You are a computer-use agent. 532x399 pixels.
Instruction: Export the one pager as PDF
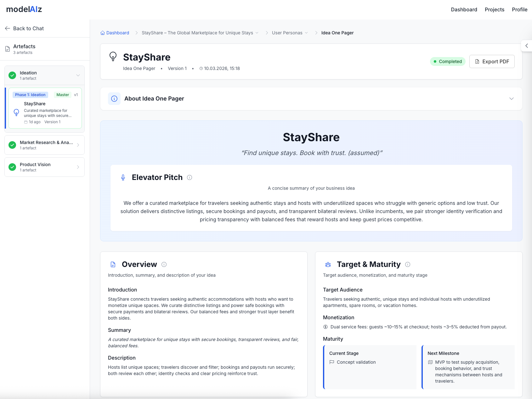(x=492, y=61)
